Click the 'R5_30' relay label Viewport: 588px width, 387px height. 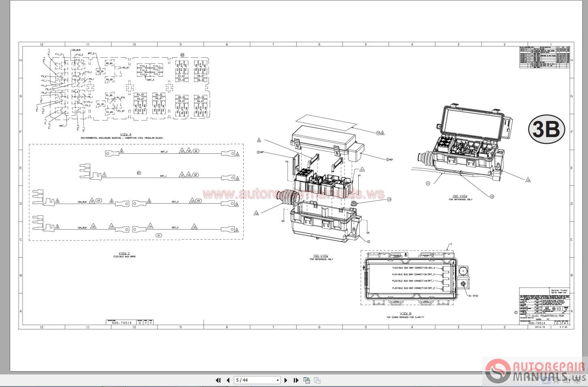click(x=182, y=97)
